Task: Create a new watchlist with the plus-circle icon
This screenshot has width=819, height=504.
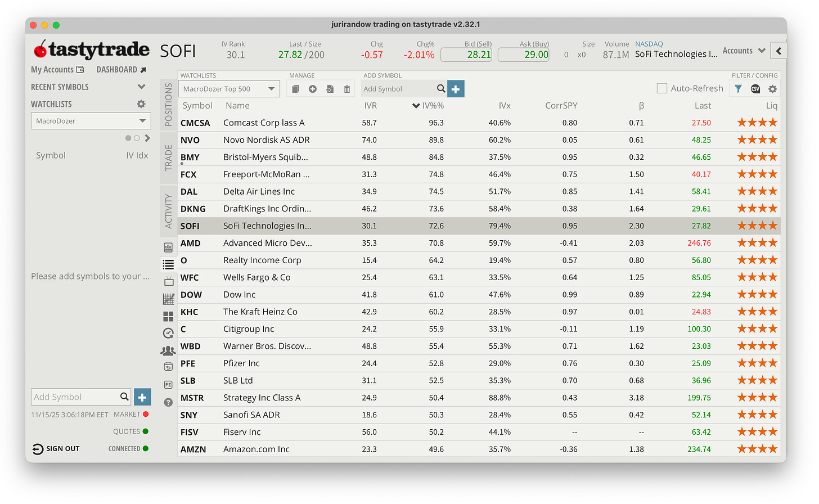Action: [x=313, y=89]
